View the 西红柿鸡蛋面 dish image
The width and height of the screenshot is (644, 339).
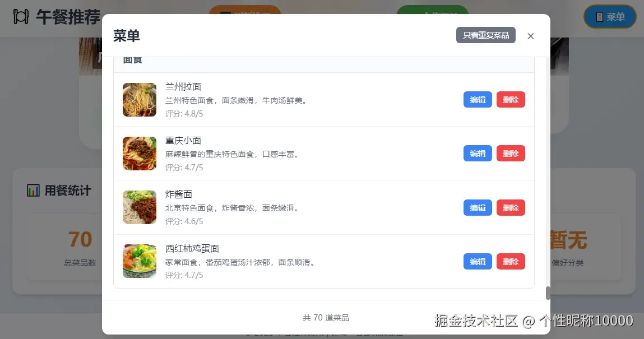point(139,261)
